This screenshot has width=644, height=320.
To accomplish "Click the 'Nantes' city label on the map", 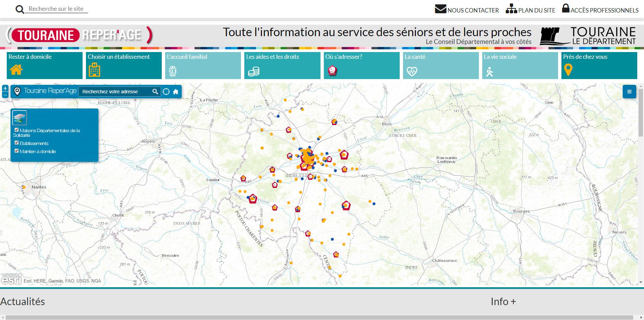I will 39,187.
